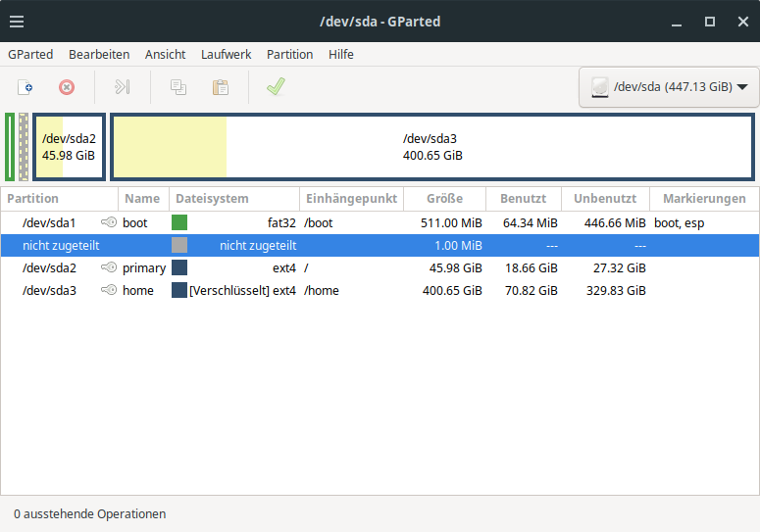Screen dimensions: 760x532
Task: Click the new partition toolbar icon
Action: pyautogui.click(x=25, y=87)
